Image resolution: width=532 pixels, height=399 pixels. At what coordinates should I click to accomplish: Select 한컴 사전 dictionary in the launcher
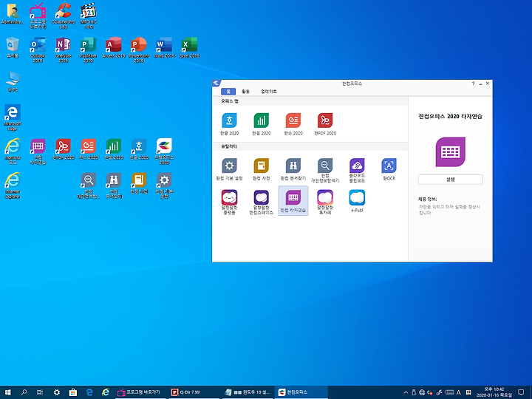pos(262,169)
